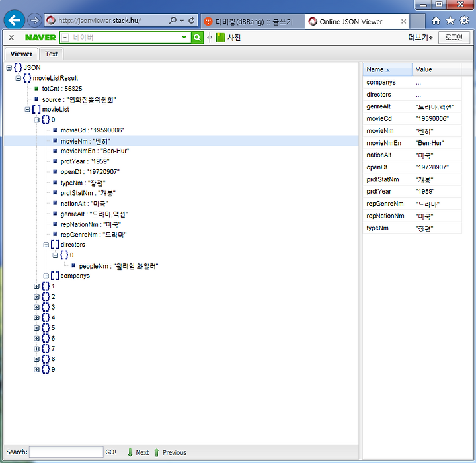Click the green Previous arrow icon

click(x=157, y=452)
